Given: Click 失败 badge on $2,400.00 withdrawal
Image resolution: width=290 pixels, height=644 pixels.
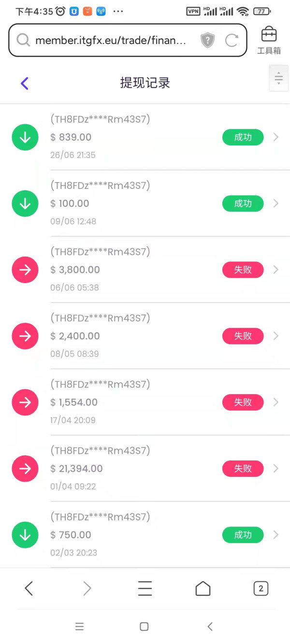Looking at the screenshot, I should pos(243,336).
